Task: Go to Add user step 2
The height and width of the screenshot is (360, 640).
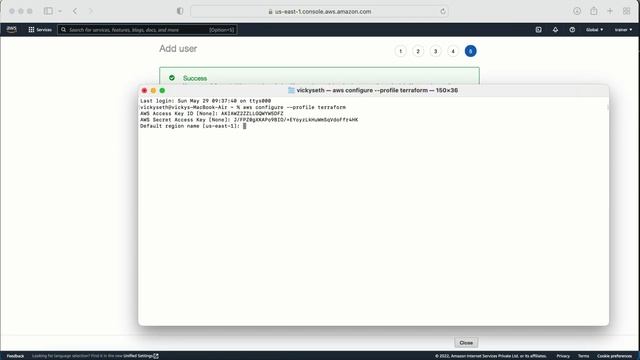Action: tap(418, 51)
